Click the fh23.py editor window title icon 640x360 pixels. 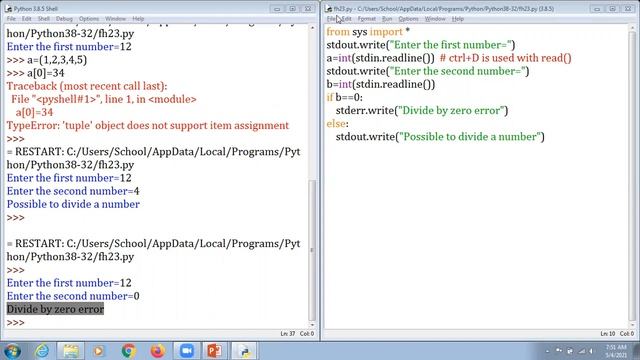click(329, 9)
